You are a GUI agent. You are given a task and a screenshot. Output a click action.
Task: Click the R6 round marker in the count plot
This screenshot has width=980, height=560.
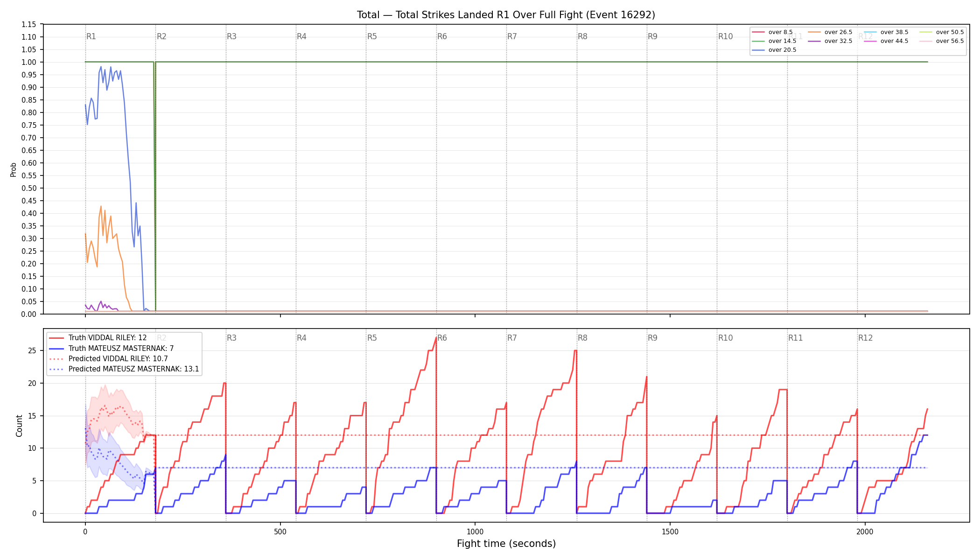tap(442, 338)
